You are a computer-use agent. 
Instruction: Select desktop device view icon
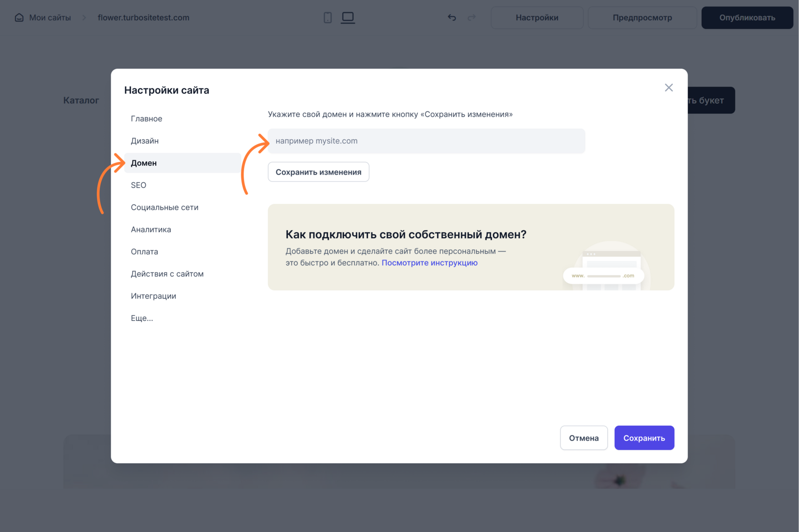point(348,17)
